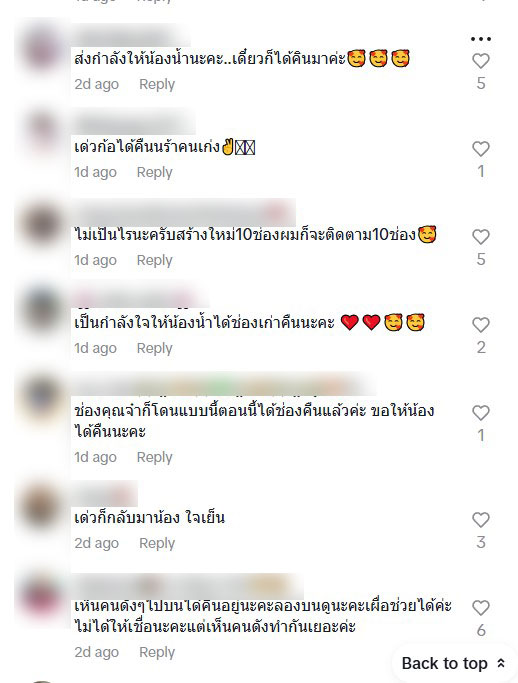The image size is (518, 683).
Task: Like the last comment with 6 likes
Action: pyautogui.click(x=481, y=608)
